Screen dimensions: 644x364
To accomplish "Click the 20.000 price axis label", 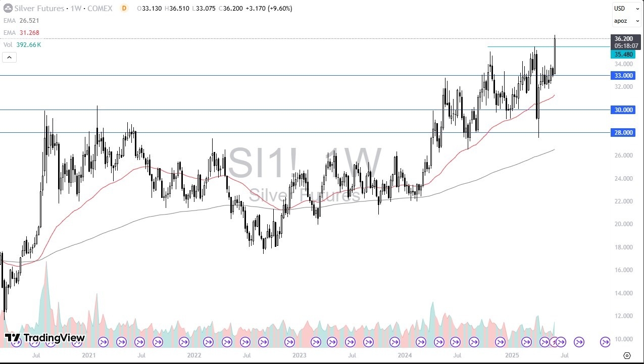I will [x=624, y=224].
